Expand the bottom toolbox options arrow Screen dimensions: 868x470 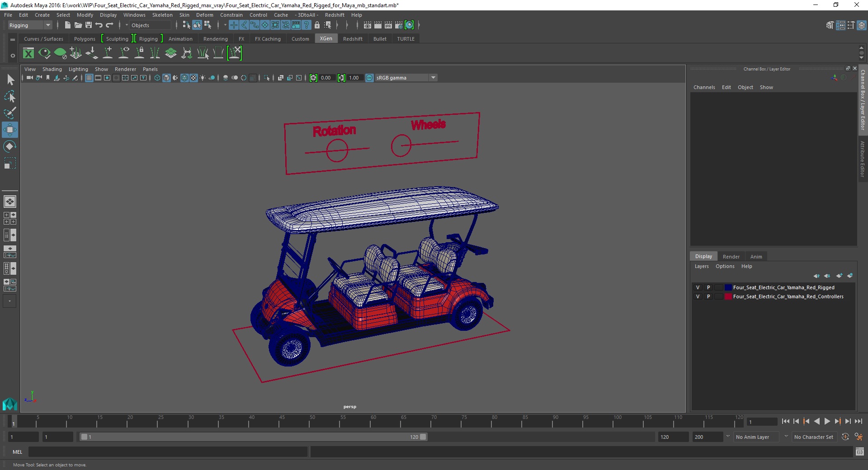coord(10,301)
